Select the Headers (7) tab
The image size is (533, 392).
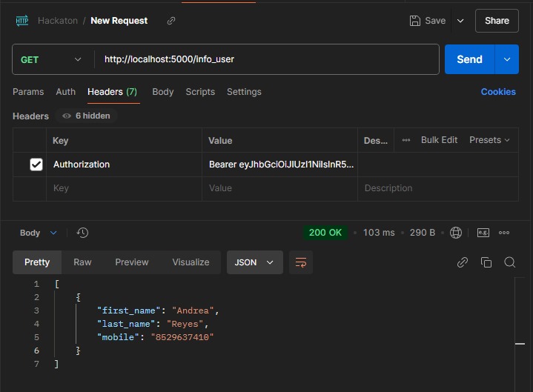[112, 92]
